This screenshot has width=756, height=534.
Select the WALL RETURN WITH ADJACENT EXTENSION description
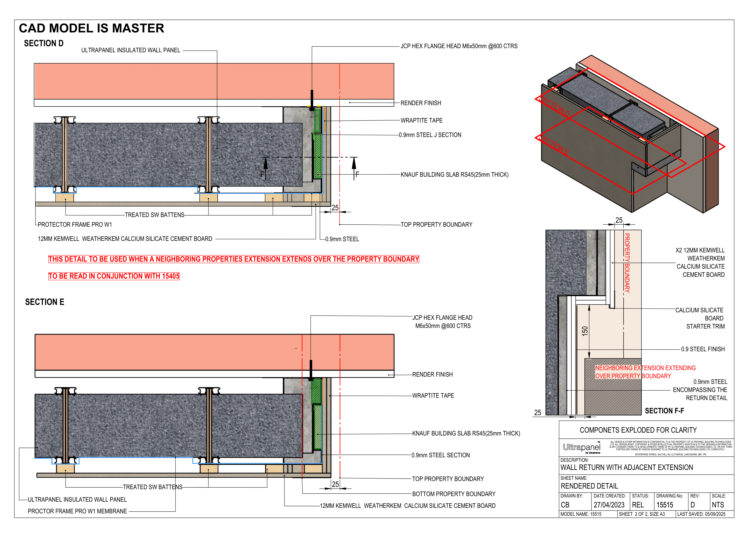pos(627,468)
